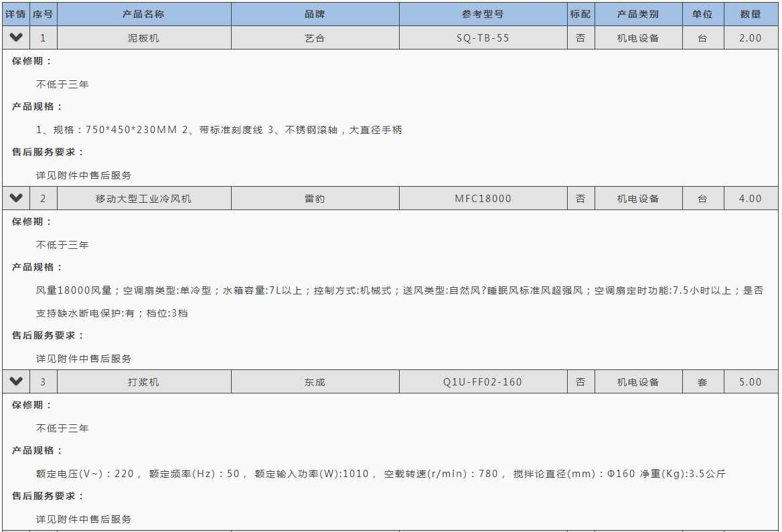Click the 详情 column header
The image size is (782, 532).
pos(16,14)
